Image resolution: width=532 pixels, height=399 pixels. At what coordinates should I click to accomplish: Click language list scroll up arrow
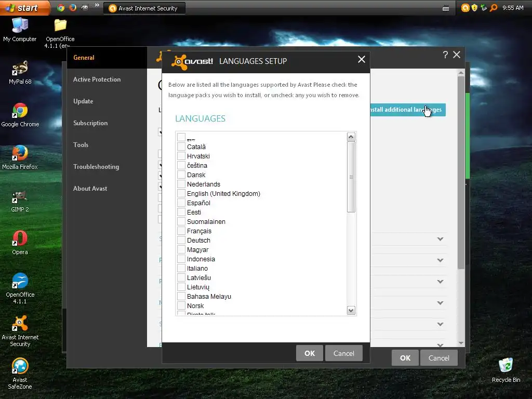[x=351, y=137]
